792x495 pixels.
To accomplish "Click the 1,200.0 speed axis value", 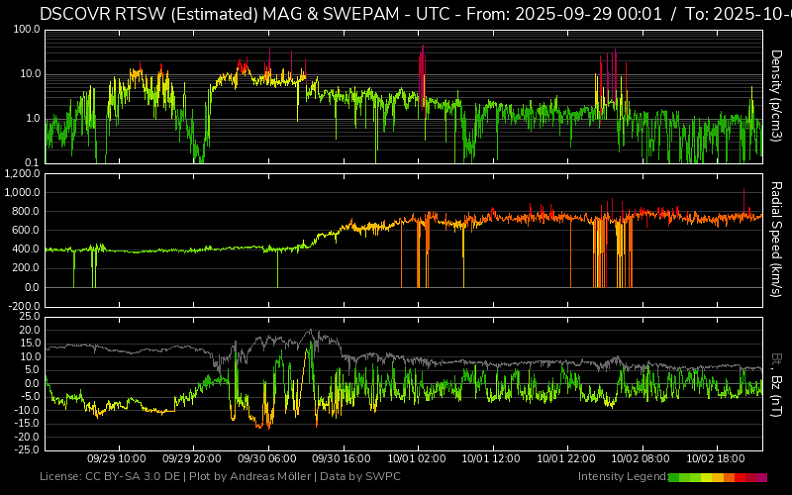I will click(21, 173).
